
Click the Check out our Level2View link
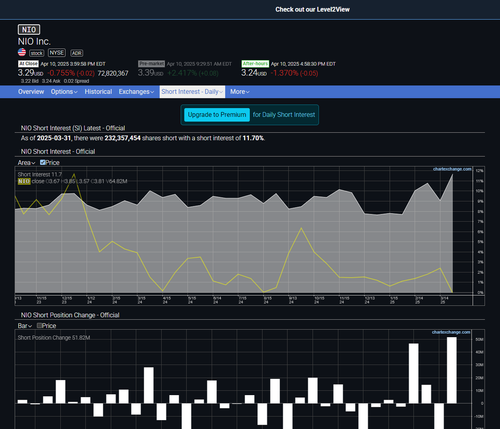(x=312, y=9)
